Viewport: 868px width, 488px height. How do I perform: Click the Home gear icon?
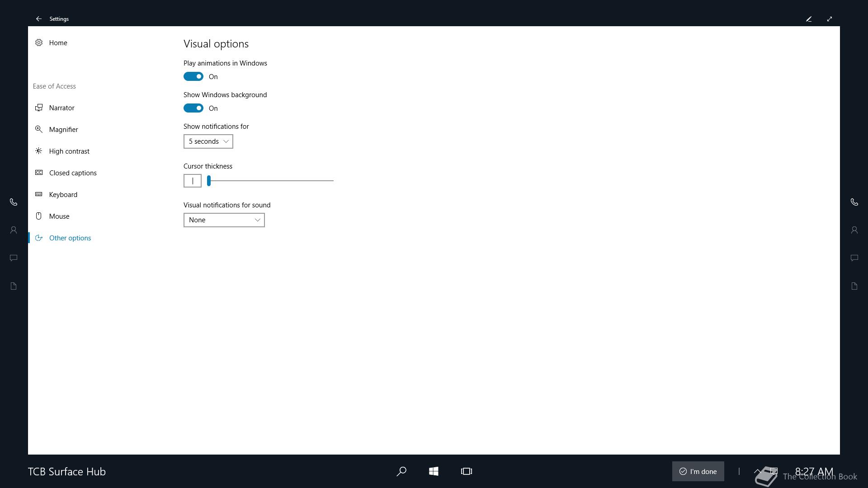click(39, 42)
